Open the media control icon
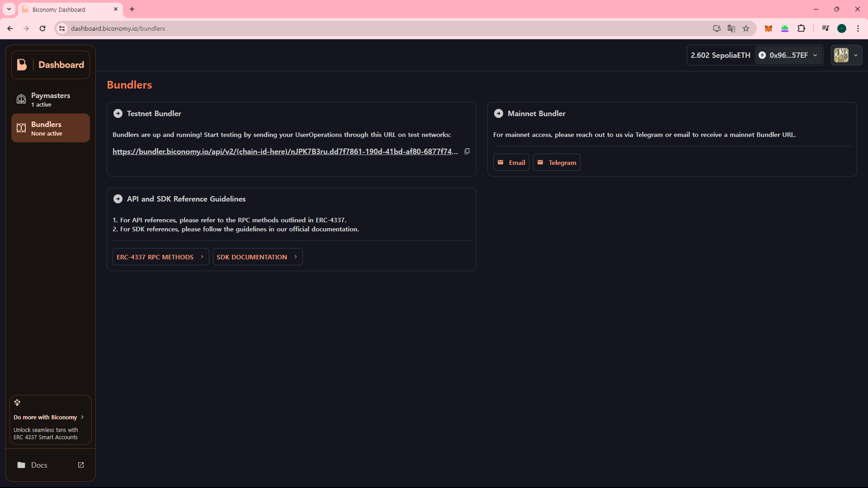The image size is (868, 488). (x=826, y=28)
